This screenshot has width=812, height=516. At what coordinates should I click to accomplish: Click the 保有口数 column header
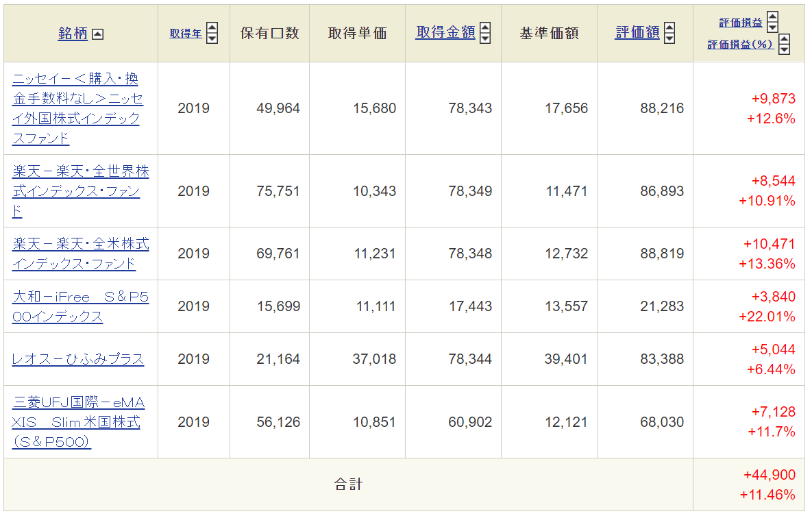pos(270,34)
